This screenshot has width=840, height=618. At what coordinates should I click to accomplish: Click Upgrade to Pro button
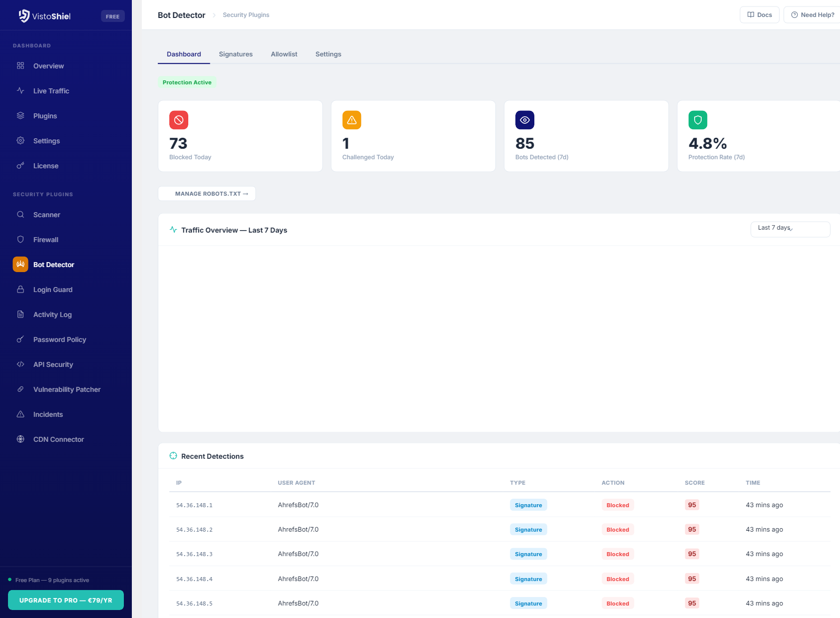pyautogui.click(x=66, y=600)
